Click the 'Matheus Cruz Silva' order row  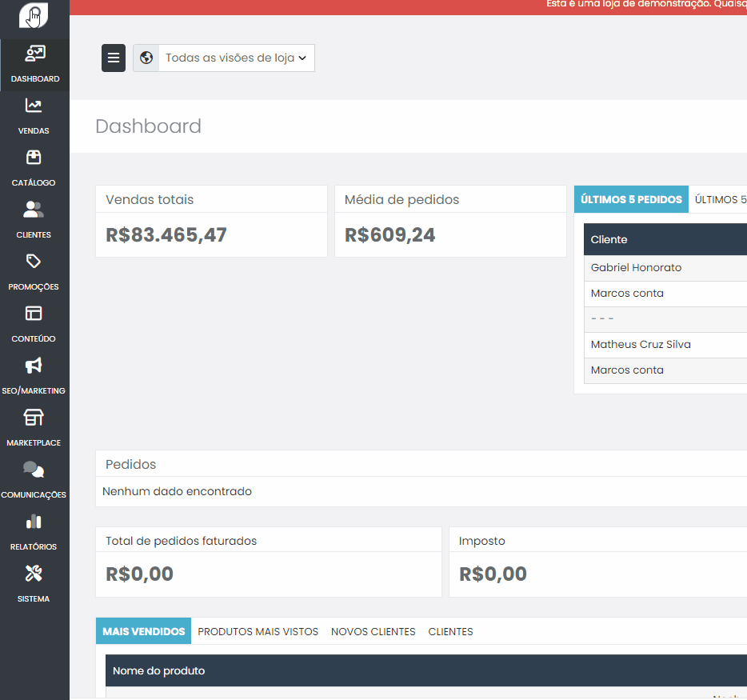(665, 345)
